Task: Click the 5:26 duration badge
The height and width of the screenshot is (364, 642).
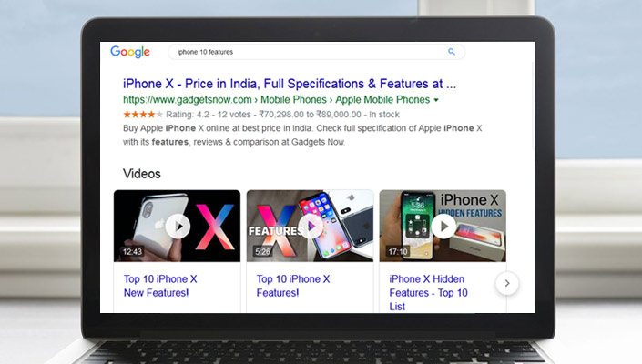Action: (x=263, y=251)
